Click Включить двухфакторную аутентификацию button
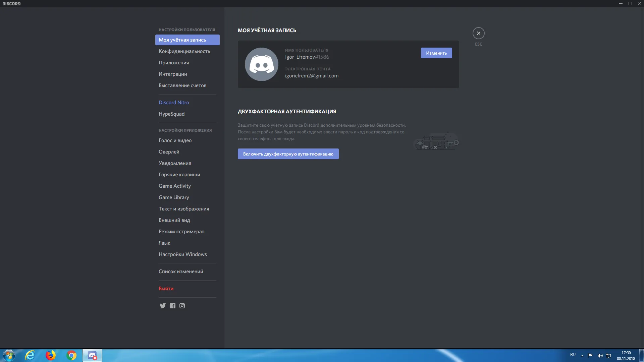This screenshot has width=644, height=362. (x=288, y=154)
